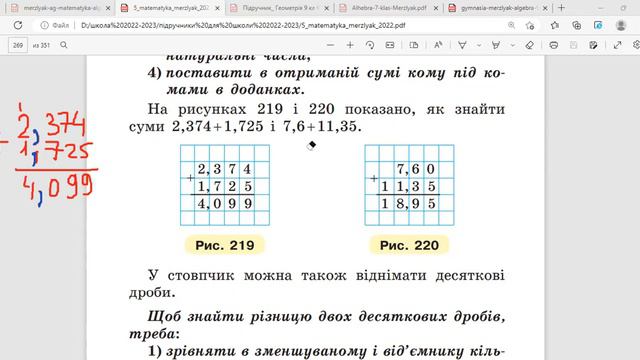The height and width of the screenshot is (360, 640).
Task: Click the addition grid figure with 4,099
Action: 225,185
